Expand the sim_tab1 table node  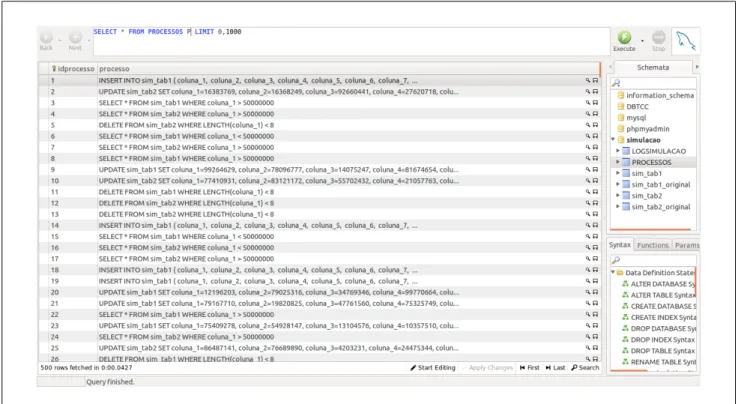618,173
